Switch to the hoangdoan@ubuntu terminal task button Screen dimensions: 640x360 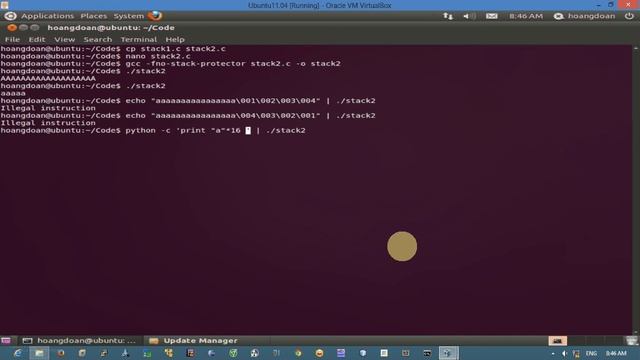click(x=79, y=340)
